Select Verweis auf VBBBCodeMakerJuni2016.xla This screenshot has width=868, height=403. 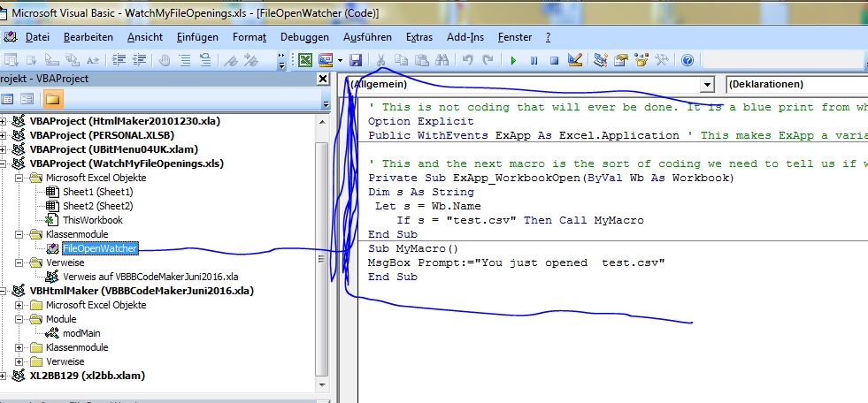pos(150,277)
